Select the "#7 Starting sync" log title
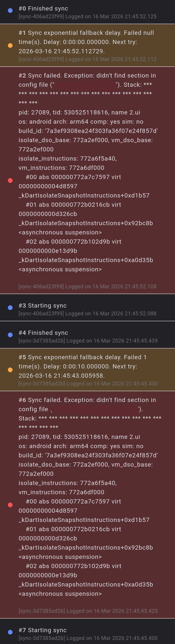 click(43, 630)
